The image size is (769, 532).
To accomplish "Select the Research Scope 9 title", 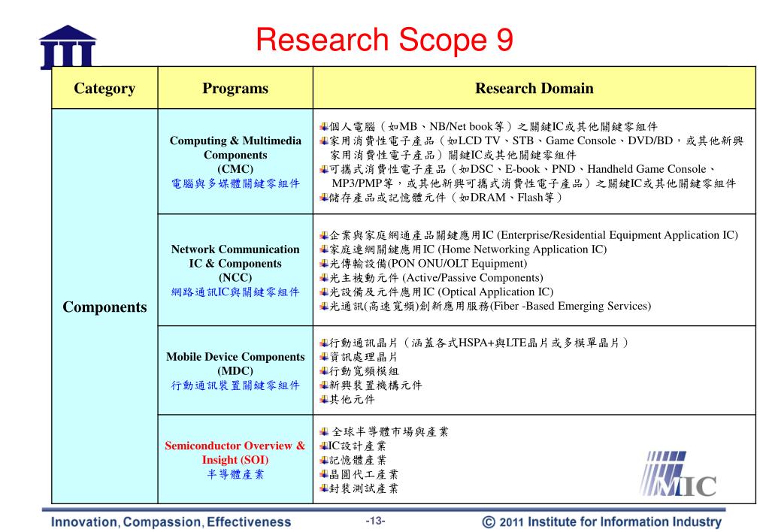I will pos(384,40).
